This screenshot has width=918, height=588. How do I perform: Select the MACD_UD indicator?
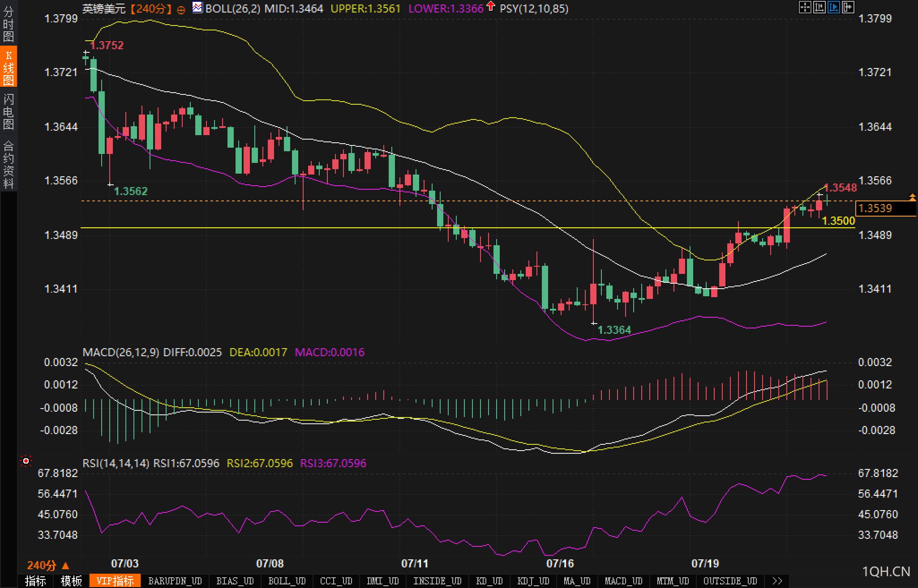pos(623,581)
